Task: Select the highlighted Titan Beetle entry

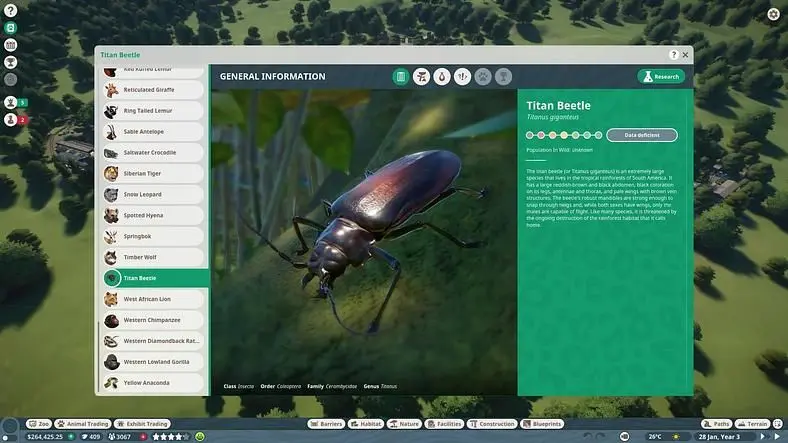Action: (x=156, y=278)
